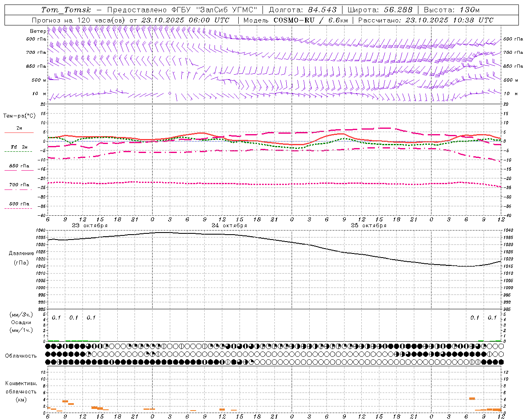Select the 'Td 2м' dew point legend entry

(19, 147)
